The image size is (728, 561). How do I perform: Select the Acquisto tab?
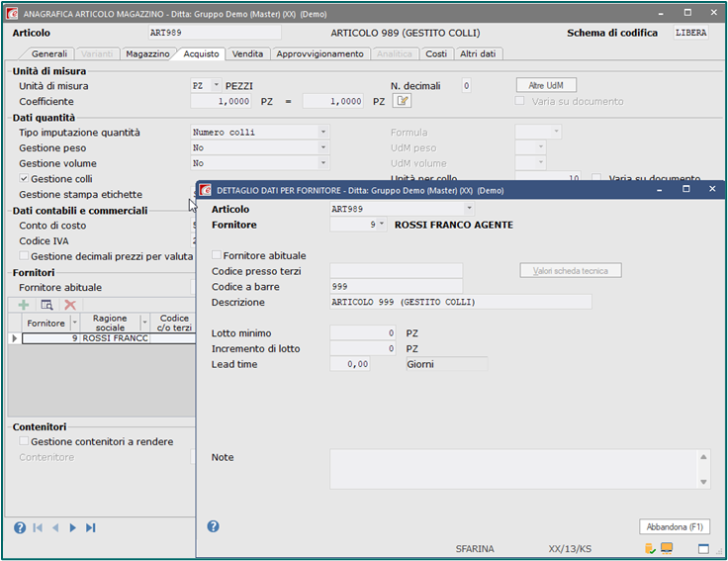point(201,53)
